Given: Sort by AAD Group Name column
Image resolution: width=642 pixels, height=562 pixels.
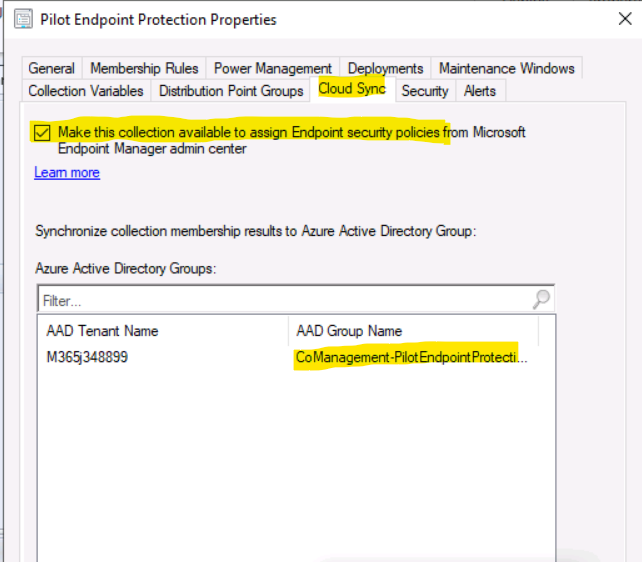Looking at the screenshot, I should point(414,331).
